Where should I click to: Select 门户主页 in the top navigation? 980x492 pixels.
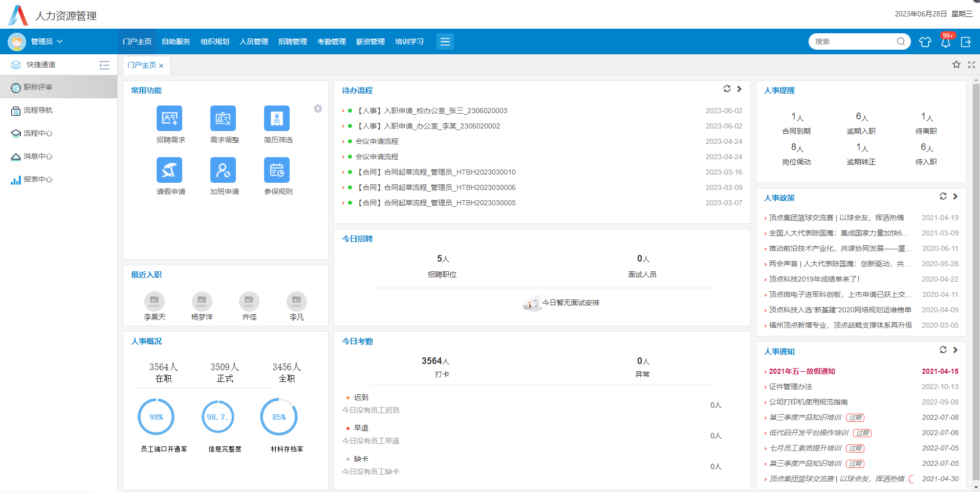[137, 41]
